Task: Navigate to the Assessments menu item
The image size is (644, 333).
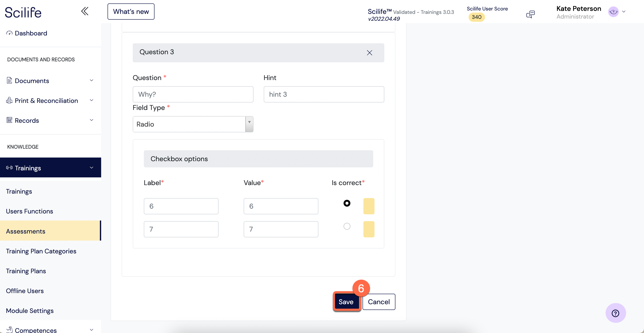Action: (25, 231)
